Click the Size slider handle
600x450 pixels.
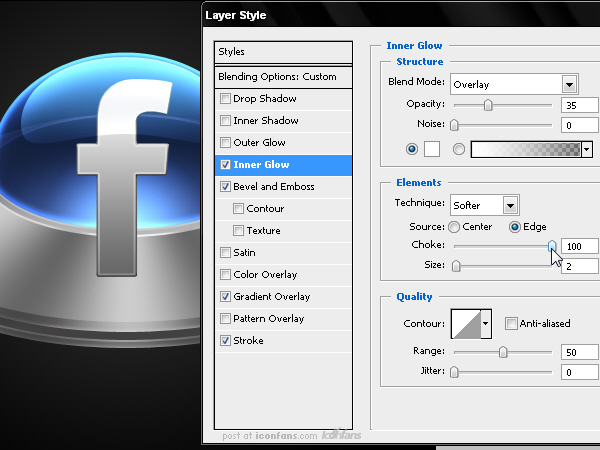click(456, 266)
